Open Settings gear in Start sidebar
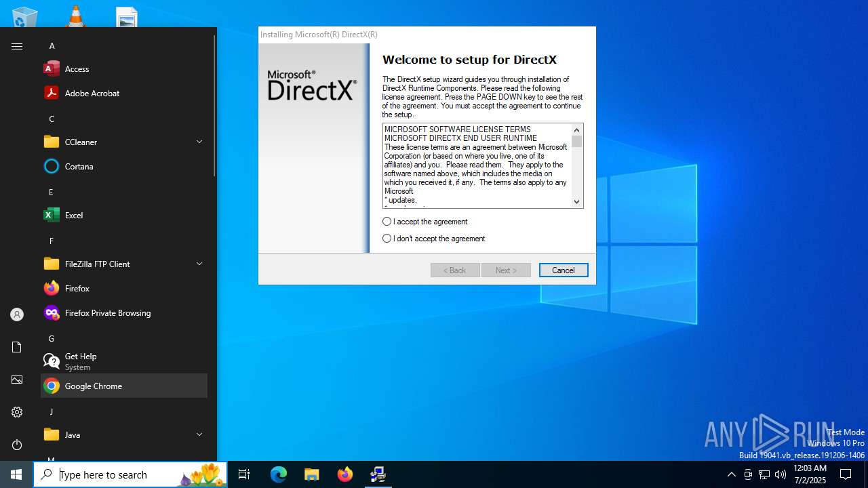The image size is (868, 488). click(17, 412)
